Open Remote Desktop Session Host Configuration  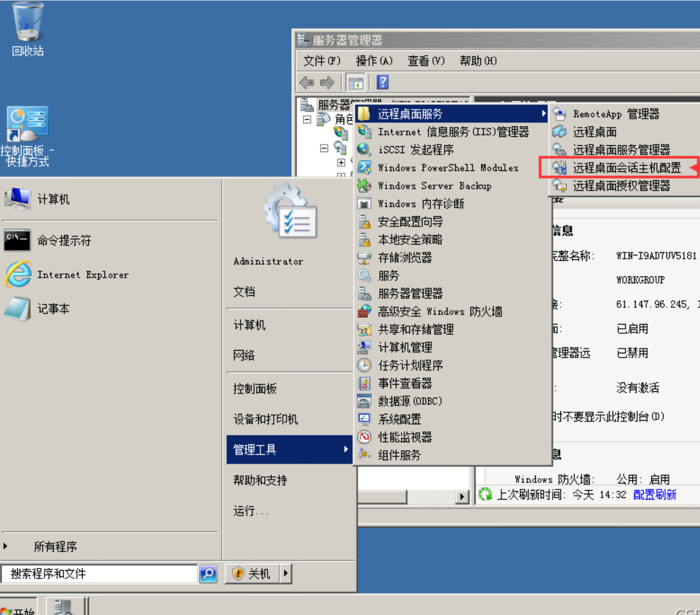click(626, 168)
